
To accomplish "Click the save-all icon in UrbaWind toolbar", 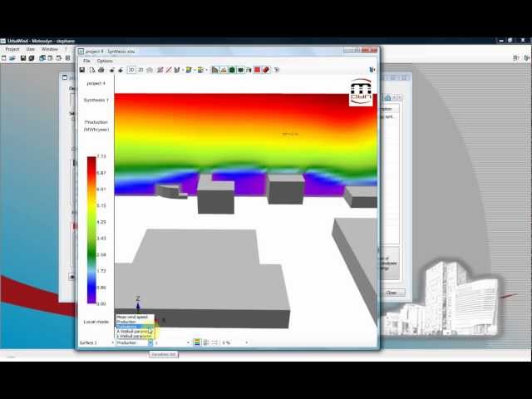I will coord(32,58).
